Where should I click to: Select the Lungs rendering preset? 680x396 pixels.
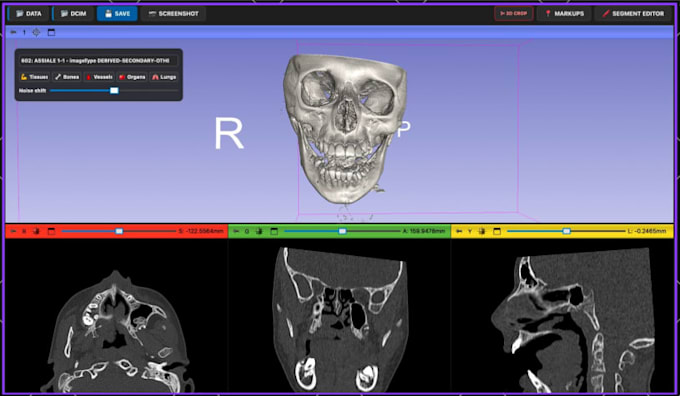click(x=163, y=77)
